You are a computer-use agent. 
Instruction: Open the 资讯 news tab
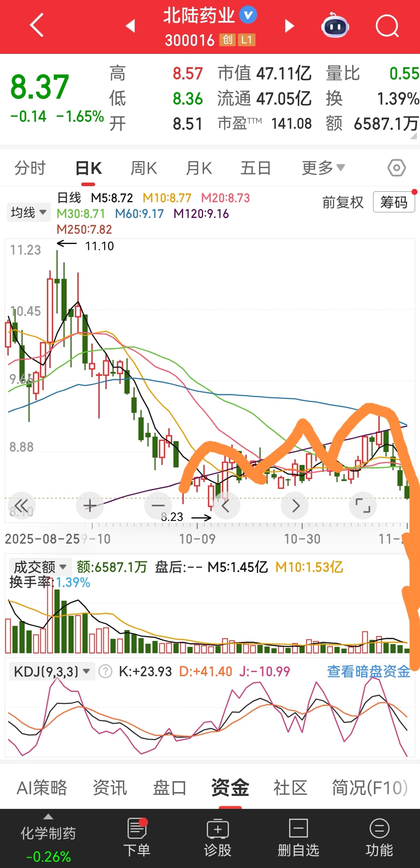(110, 788)
